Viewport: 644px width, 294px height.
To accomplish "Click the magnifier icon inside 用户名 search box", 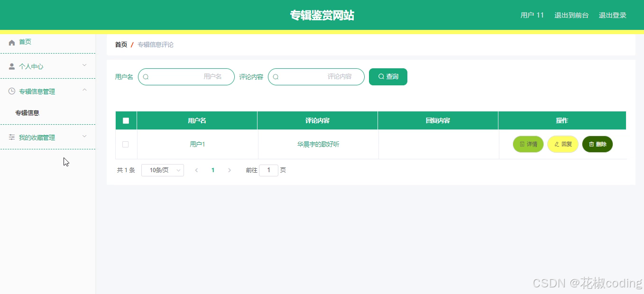I will [146, 76].
